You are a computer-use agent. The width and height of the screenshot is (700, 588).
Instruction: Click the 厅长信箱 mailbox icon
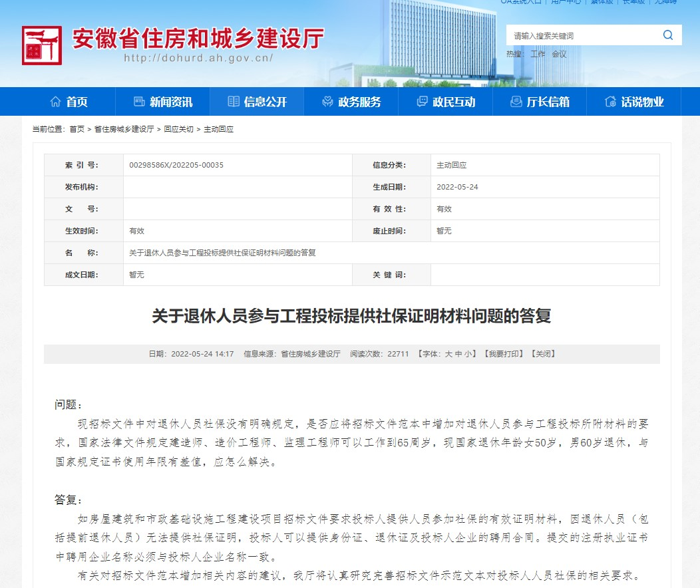point(516,102)
